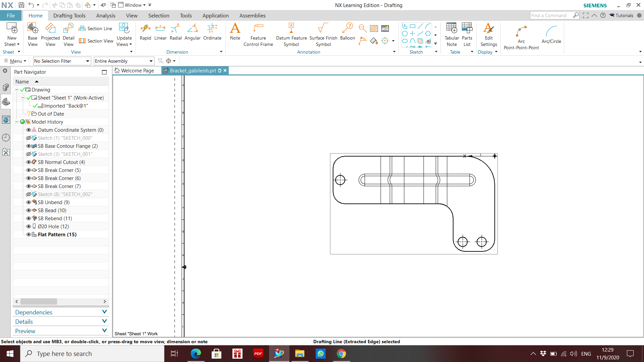This screenshot has height=362, width=644.
Task: Choose the Angular dimension tool
Action: (x=193, y=32)
